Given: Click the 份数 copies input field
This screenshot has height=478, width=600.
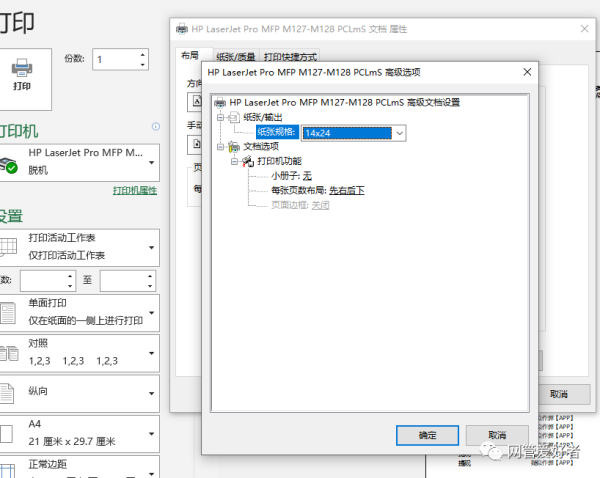Looking at the screenshot, I should coord(115,59).
